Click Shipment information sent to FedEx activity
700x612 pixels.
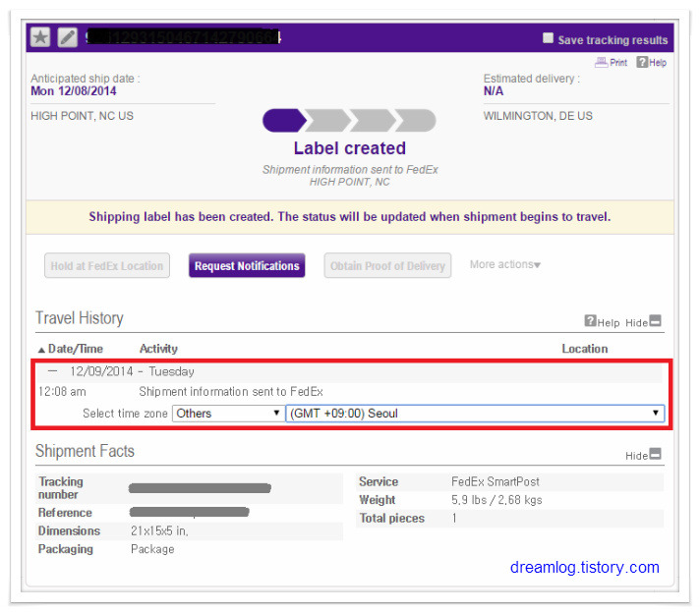(231, 392)
